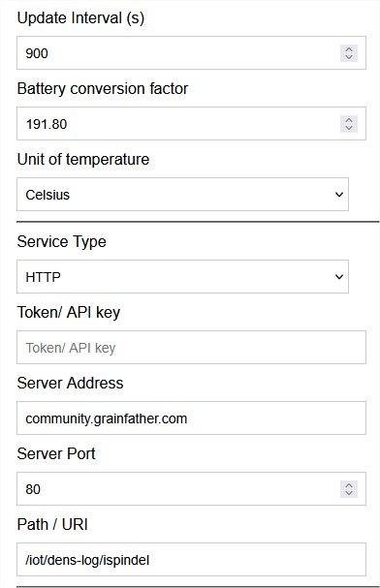The width and height of the screenshot is (380, 588).
Task: Click the 'Update Interval (s)' label
Action: coord(80,18)
